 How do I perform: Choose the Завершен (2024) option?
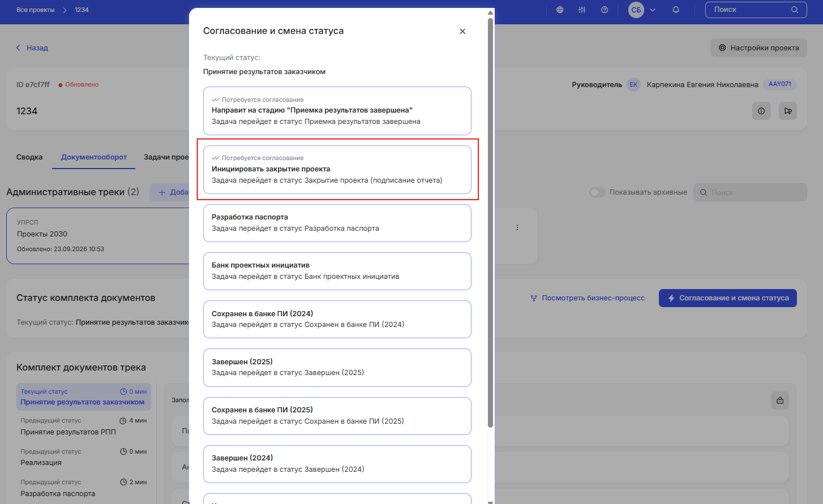337,464
